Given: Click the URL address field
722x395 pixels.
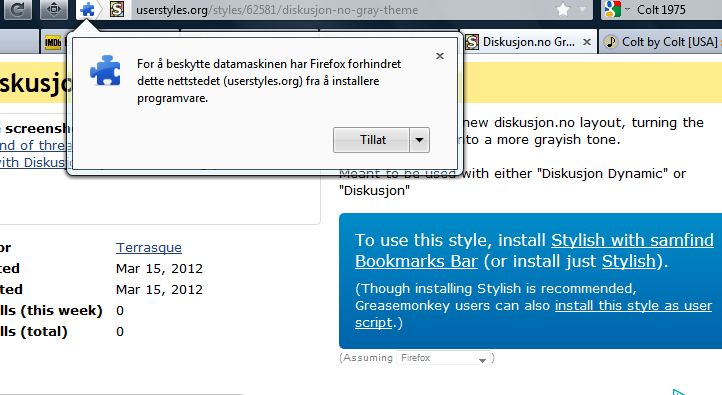Looking at the screenshot, I should pyautogui.click(x=341, y=10).
